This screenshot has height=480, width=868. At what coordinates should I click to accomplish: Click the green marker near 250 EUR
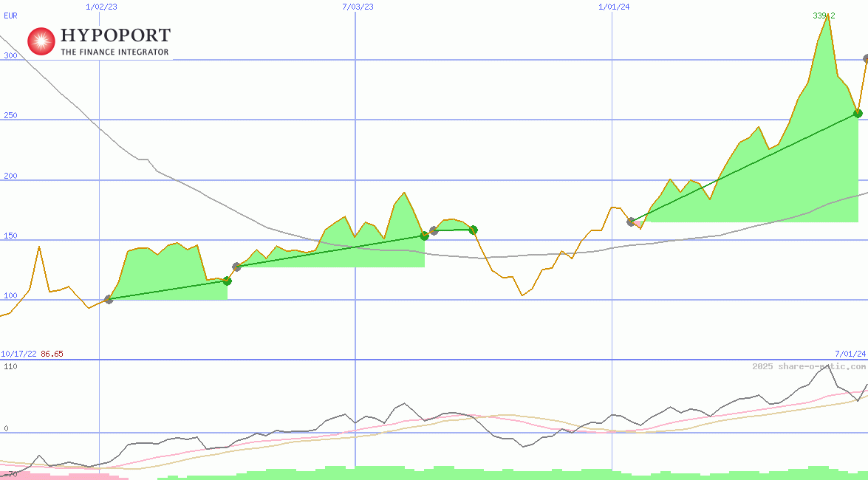coord(858,113)
